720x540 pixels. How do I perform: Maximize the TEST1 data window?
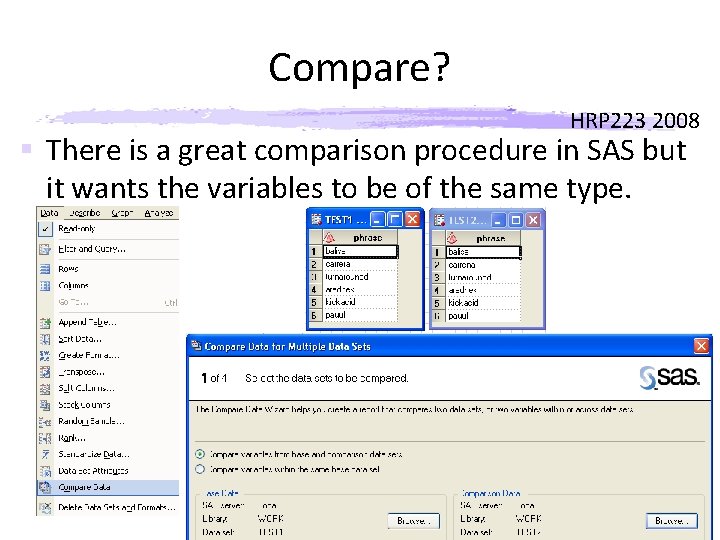coord(394,219)
